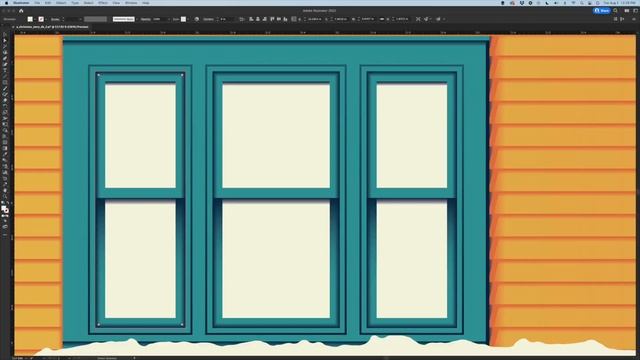The image size is (640, 360).
Task: Select the Pen tool
Action: click(5, 58)
